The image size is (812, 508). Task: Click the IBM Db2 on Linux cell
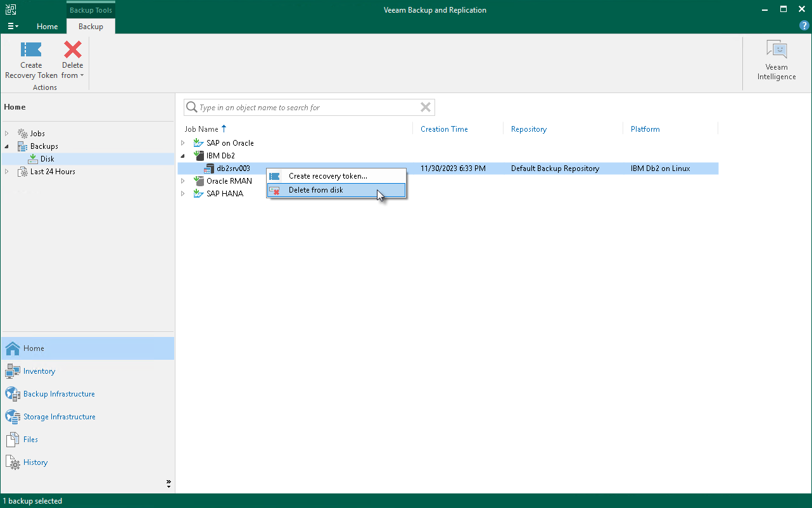(661, 168)
